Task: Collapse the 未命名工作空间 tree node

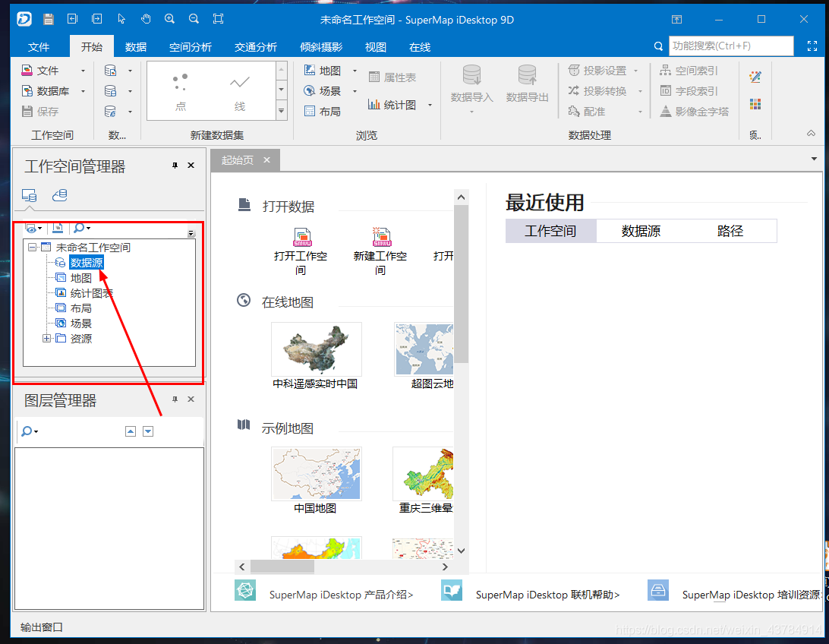Action: point(32,247)
